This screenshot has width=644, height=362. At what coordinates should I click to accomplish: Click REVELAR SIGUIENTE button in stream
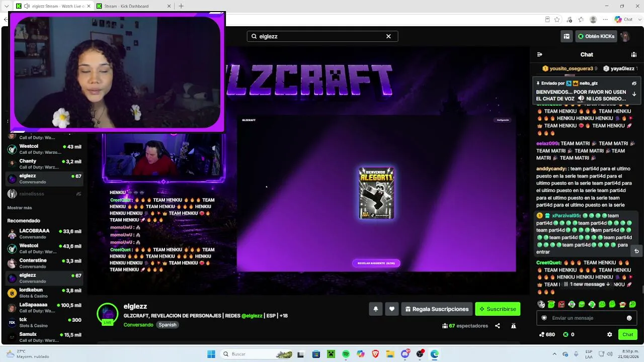[376, 263]
